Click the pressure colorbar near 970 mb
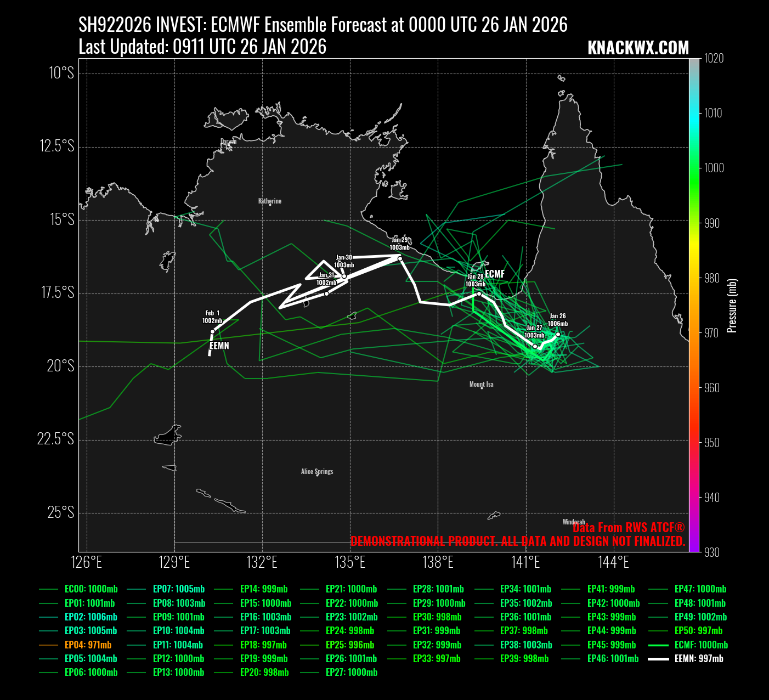The width and height of the screenshot is (769, 700). click(x=694, y=333)
